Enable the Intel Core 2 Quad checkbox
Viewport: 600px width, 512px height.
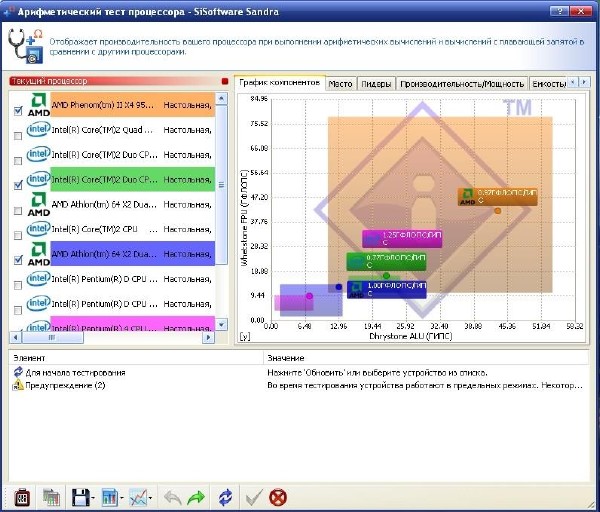(18, 136)
